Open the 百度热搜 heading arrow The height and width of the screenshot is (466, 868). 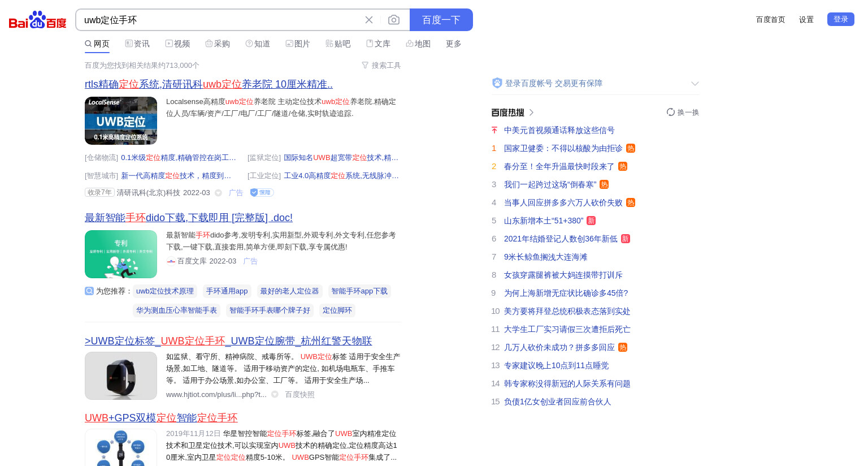[531, 113]
